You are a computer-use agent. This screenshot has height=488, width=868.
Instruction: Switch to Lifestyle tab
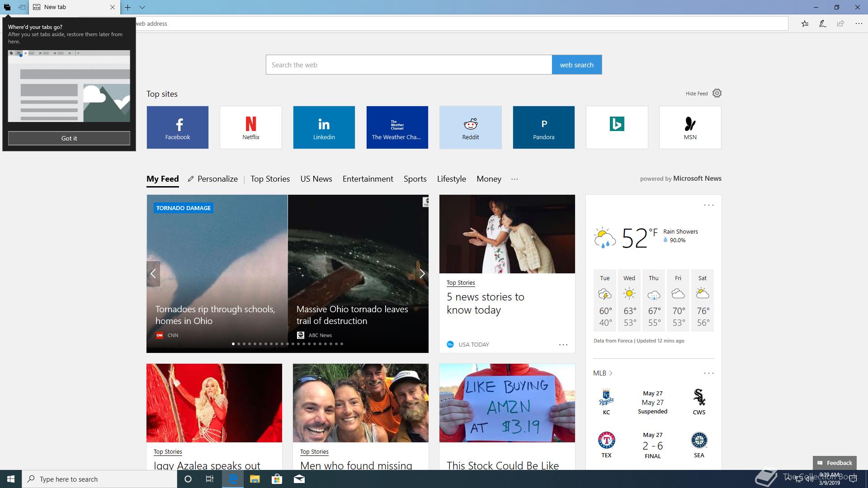[x=452, y=179]
